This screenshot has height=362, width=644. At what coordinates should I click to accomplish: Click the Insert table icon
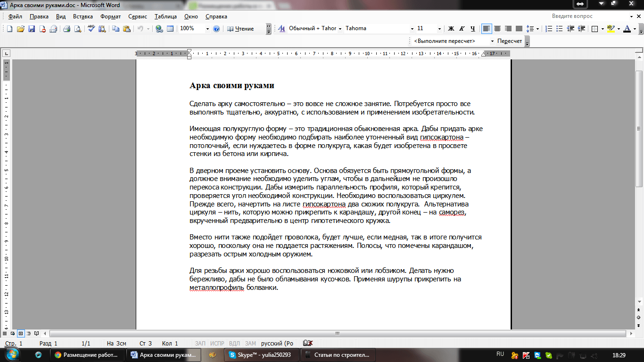[170, 29]
